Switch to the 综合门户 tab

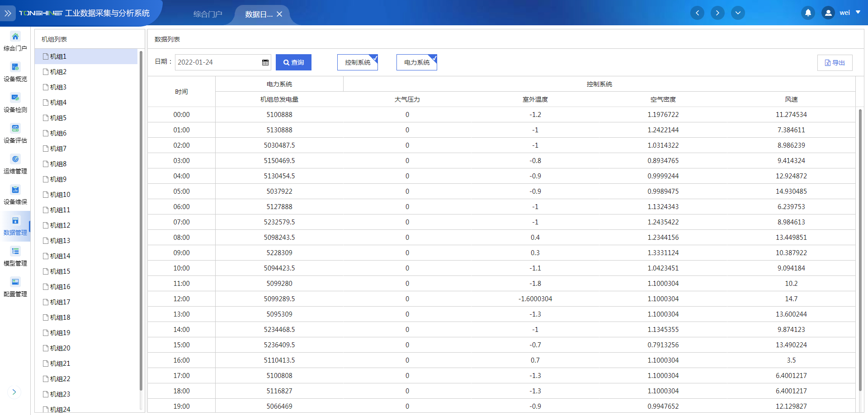pos(208,14)
